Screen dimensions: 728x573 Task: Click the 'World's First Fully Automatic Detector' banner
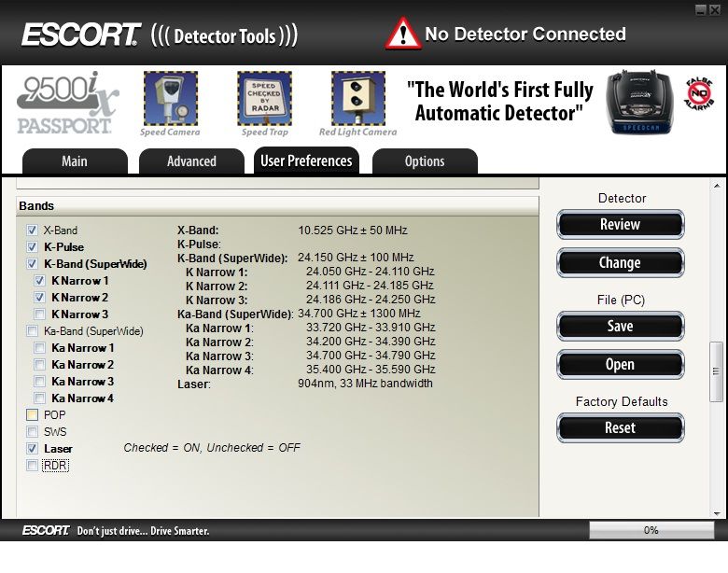500,101
